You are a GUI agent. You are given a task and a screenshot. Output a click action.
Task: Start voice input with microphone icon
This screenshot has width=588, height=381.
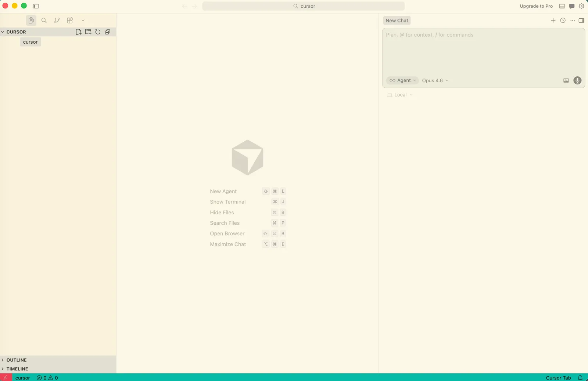point(577,80)
